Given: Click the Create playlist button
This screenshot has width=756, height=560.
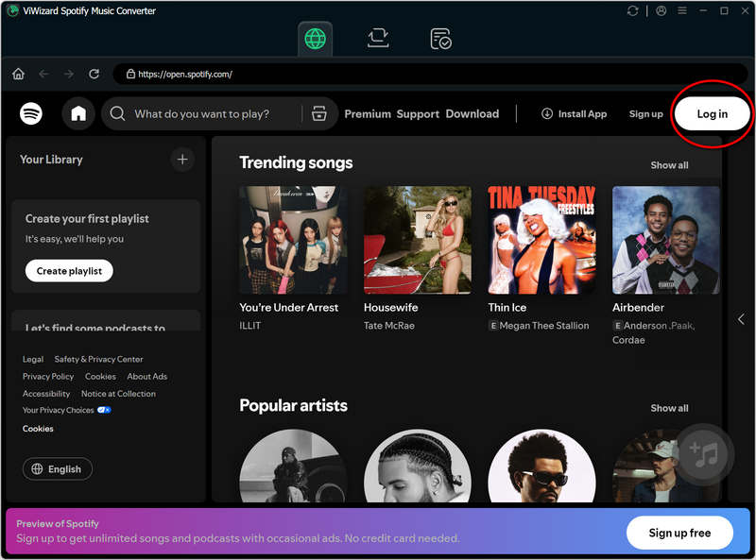Looking at the screenshot, I should (x=69, y=271).
